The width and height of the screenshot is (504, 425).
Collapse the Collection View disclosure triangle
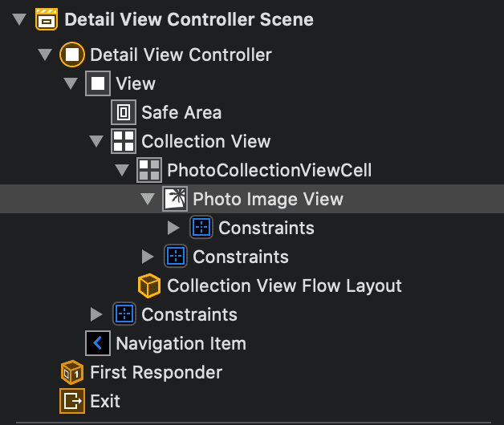pos(96,141)
